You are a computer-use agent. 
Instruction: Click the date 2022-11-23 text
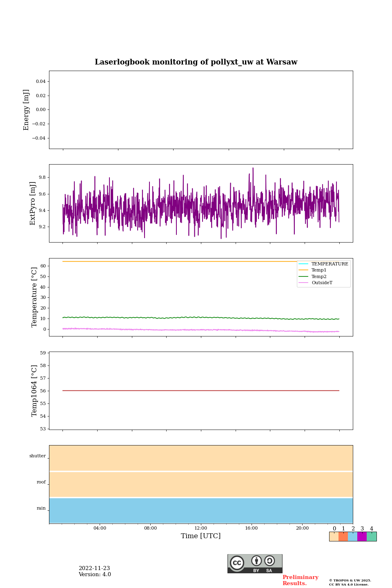pos(94,568)
